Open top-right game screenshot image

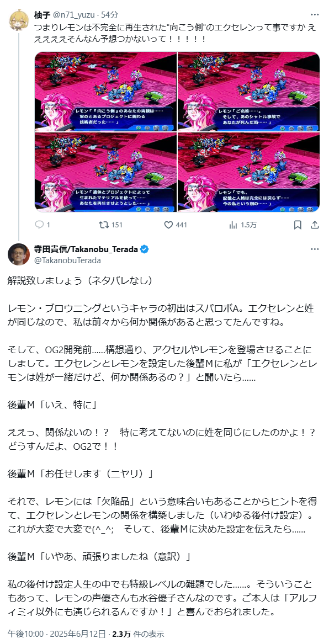248,92
